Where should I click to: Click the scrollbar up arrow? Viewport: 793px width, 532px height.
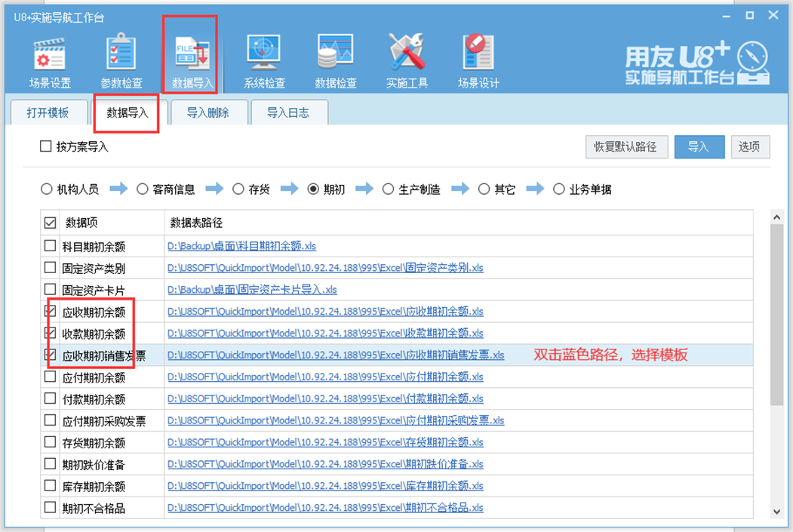coord(777,217)
